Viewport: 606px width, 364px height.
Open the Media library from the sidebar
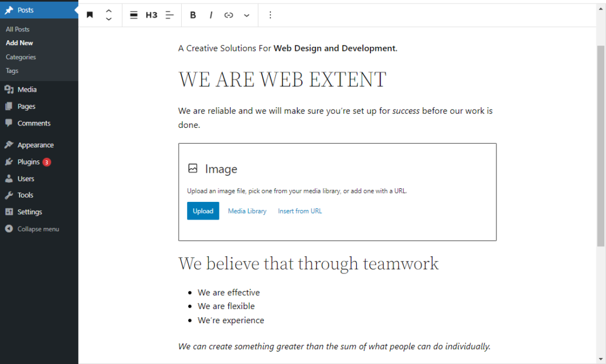point(26,89)
